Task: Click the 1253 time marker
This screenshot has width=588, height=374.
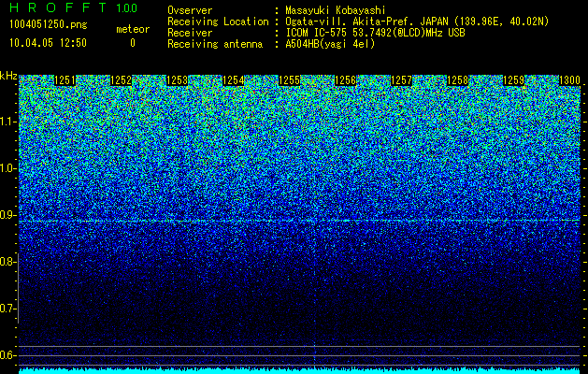Action: click(x=177, y=80)
